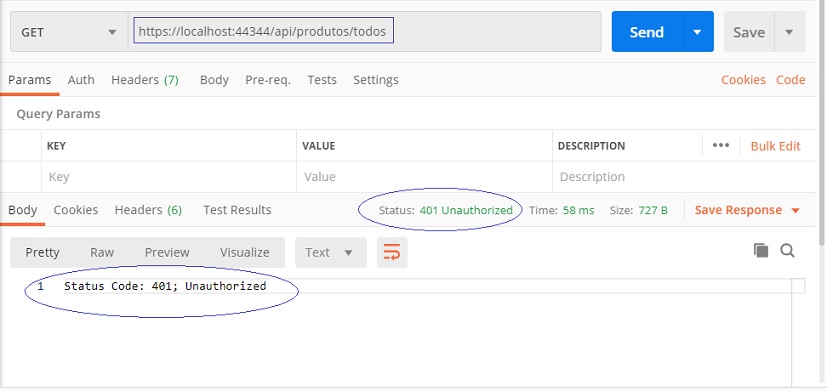Toggle the wrap lines icon
827x391 pixels.
coord(392,252)
